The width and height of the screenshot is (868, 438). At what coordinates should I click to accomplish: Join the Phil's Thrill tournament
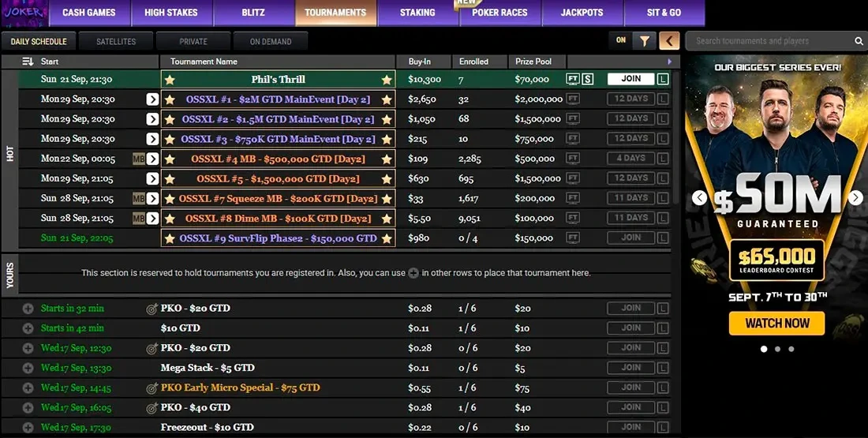[630, 79]
